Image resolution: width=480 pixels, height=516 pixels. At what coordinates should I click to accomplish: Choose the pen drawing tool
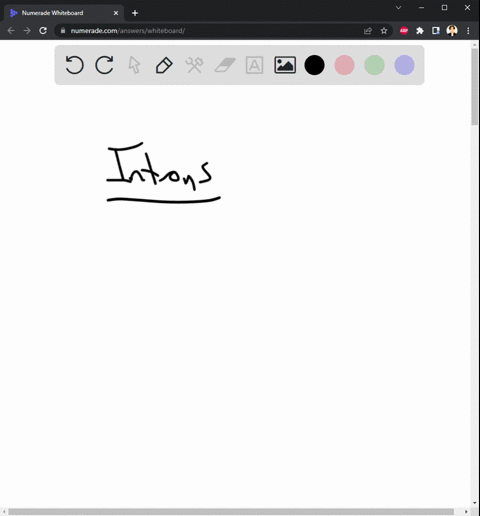click(x=164, y=65)
